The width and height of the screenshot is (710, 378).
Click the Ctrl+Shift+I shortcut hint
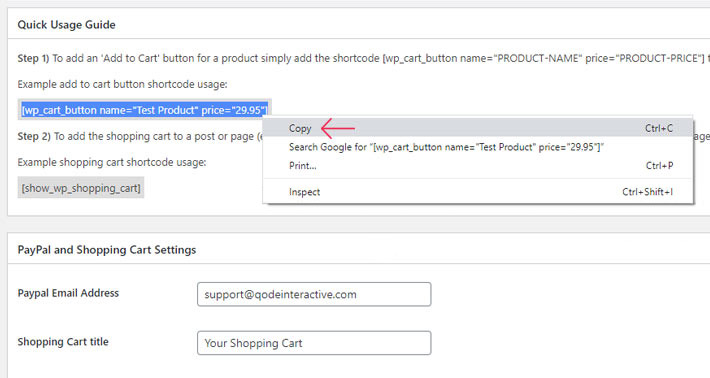(648, 192)
